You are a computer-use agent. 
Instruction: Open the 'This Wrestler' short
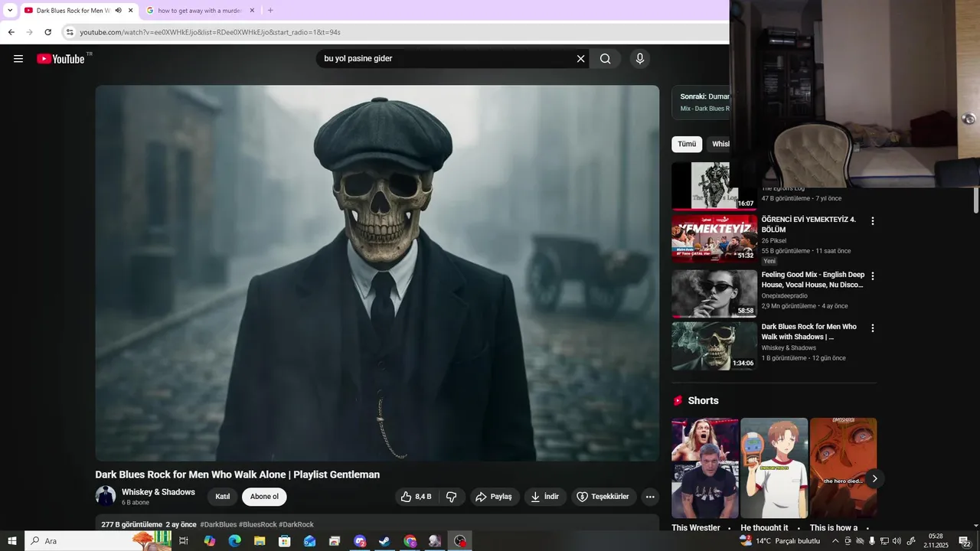(x=705, y=468)
